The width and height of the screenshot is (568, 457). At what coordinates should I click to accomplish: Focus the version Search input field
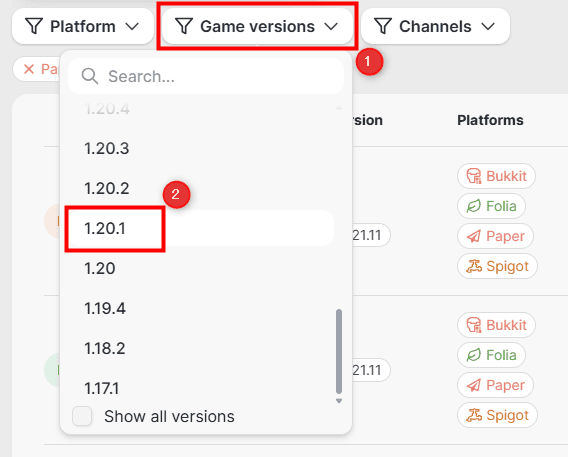206,76
